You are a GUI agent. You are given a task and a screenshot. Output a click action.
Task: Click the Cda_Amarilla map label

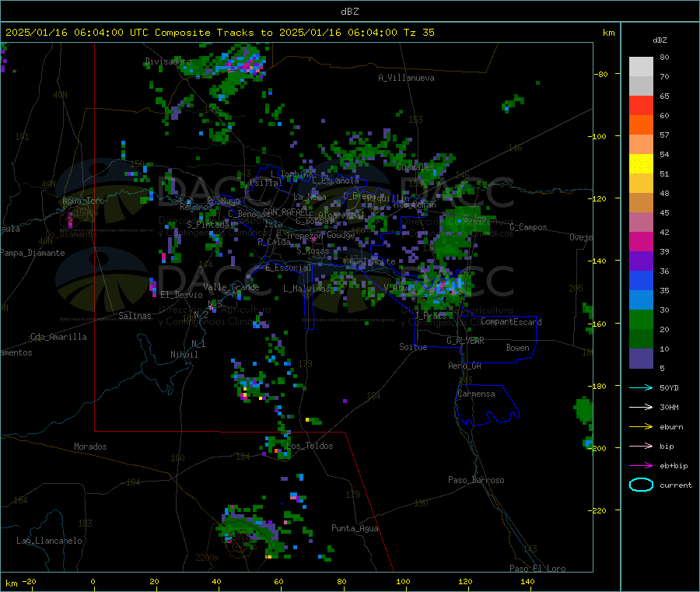tap(58, 337)
